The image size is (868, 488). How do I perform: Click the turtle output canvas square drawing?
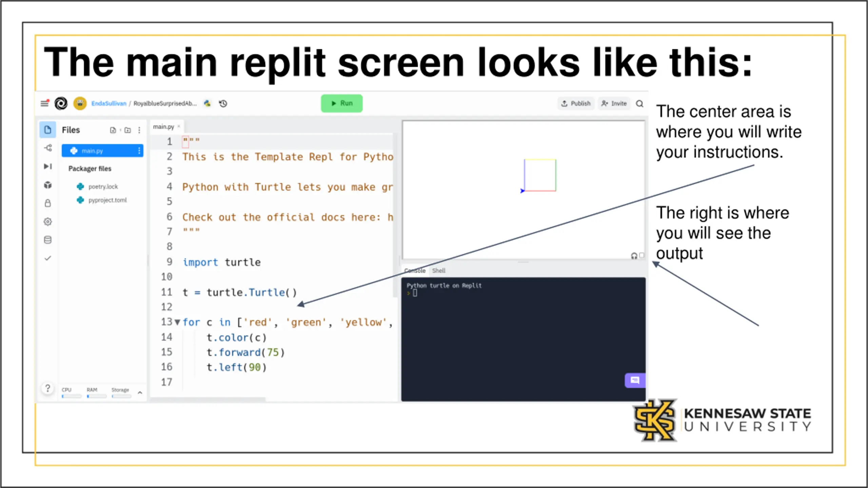click(x=539, y=175)
